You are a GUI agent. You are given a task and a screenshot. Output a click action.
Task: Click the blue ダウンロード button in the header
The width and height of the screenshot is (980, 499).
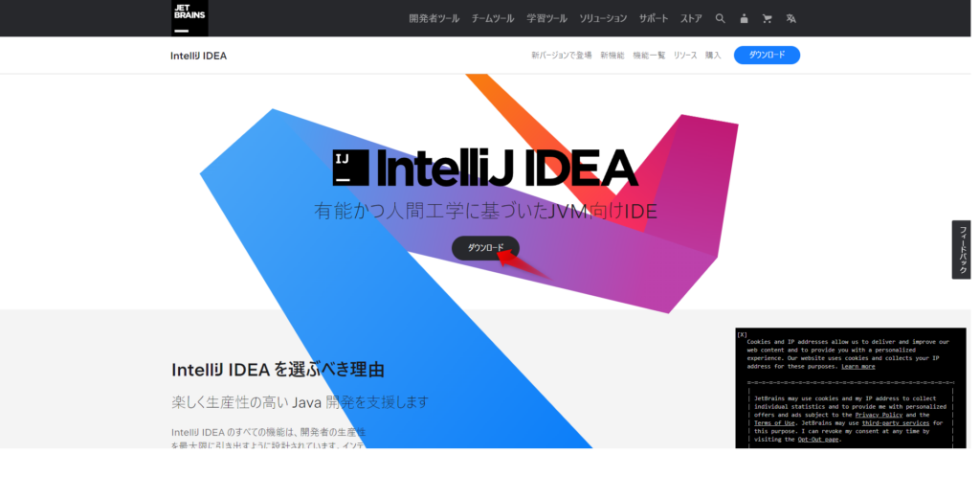point(767,55)
